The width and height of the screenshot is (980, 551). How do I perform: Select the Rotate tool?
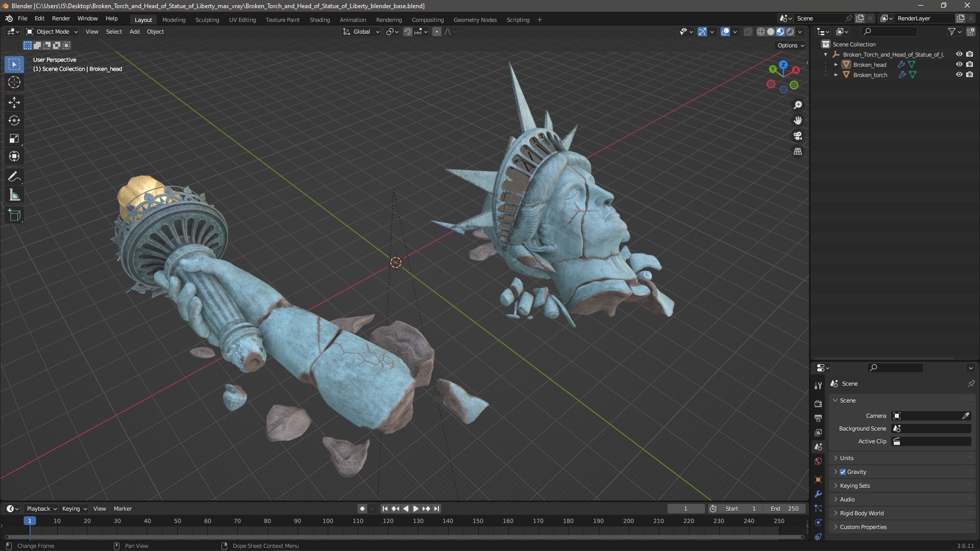14,120
